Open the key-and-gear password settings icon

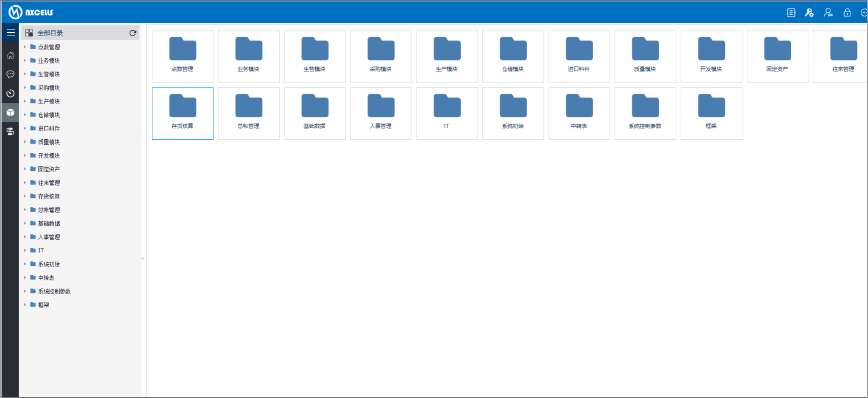click(809, 13)
